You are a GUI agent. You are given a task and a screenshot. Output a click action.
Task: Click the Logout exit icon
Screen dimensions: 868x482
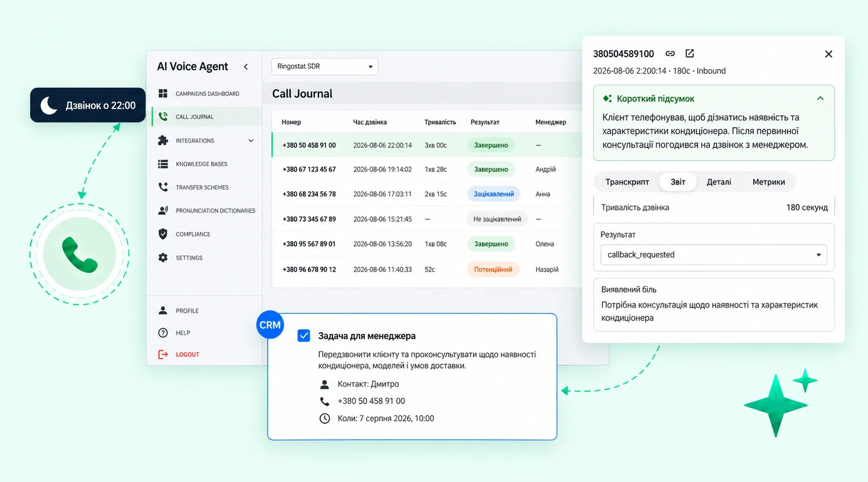pyautogui.click(x=163, y=355)
